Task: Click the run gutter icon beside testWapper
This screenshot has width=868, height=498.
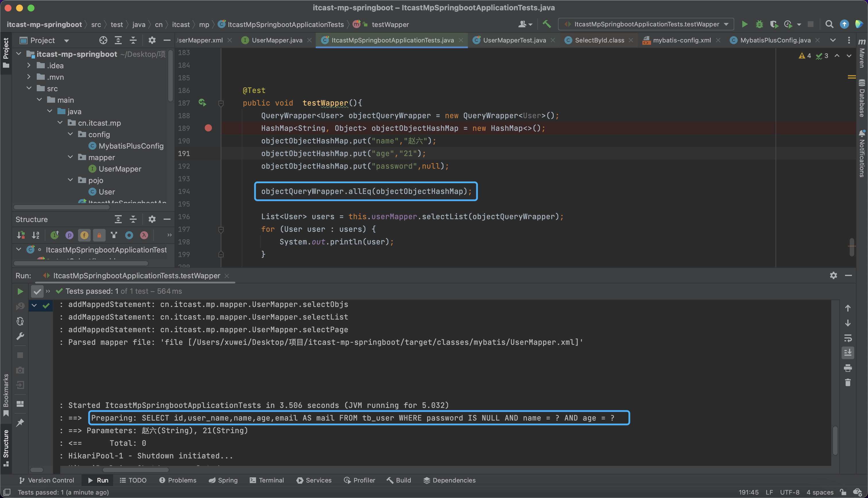Action: click(202, 103)
